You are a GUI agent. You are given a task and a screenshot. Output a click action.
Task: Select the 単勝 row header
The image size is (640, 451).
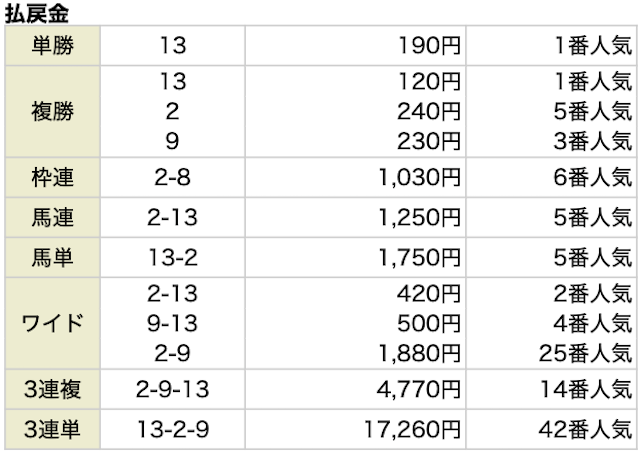53,46
